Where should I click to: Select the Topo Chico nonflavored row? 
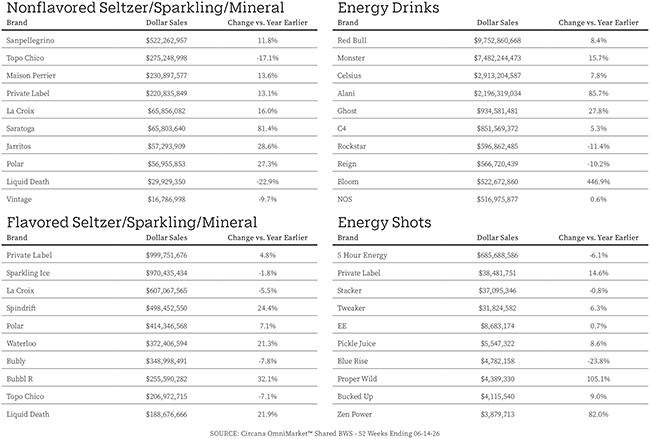point(160,58)
